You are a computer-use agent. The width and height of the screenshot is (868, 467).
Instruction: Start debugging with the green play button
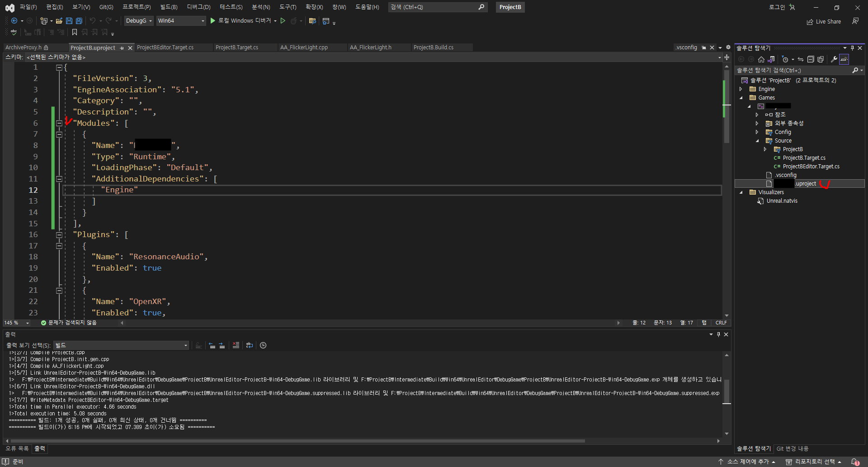212,21
